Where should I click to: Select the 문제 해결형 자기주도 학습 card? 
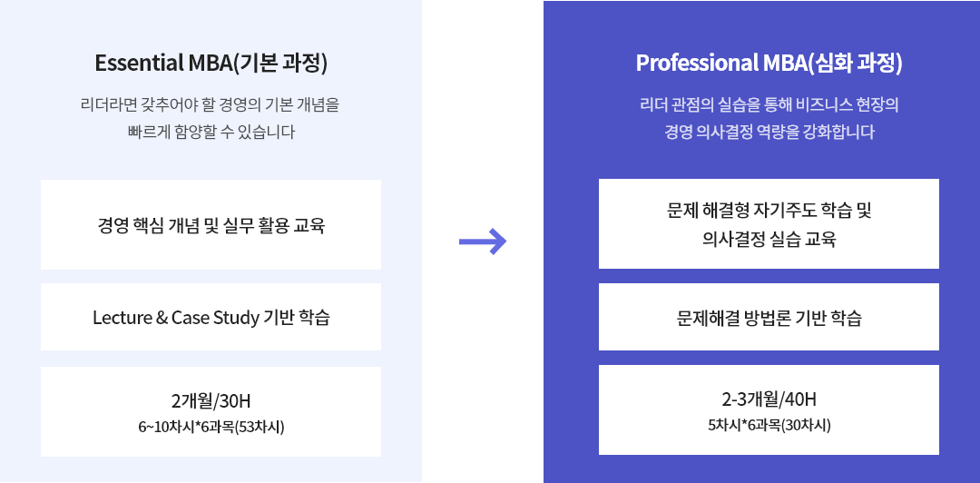tap(769, 224)
